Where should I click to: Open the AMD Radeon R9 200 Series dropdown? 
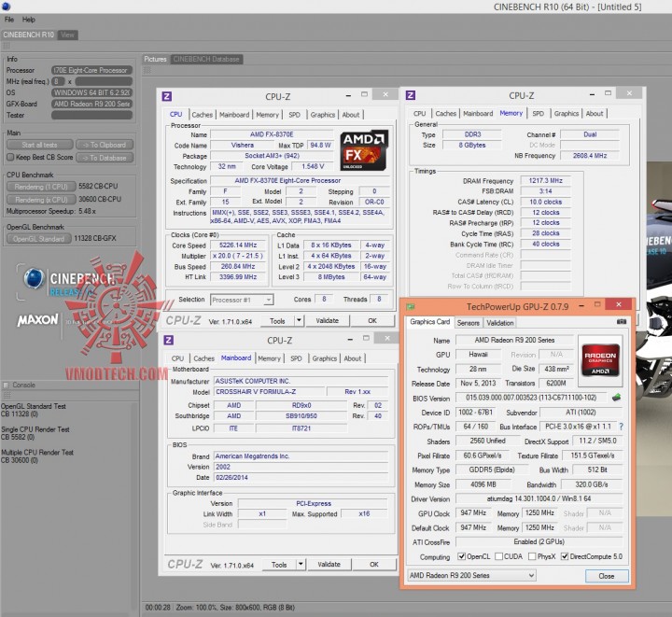[x=471, y=575]
